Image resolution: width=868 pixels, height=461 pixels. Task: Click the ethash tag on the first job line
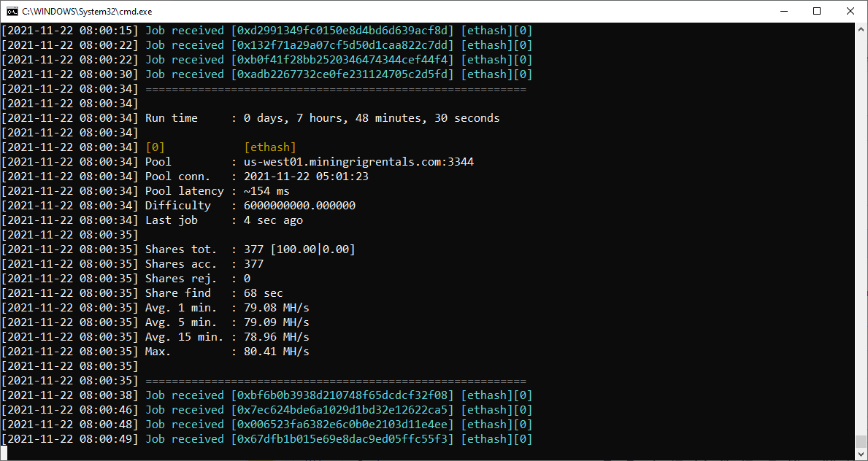[x=486, y=30]
